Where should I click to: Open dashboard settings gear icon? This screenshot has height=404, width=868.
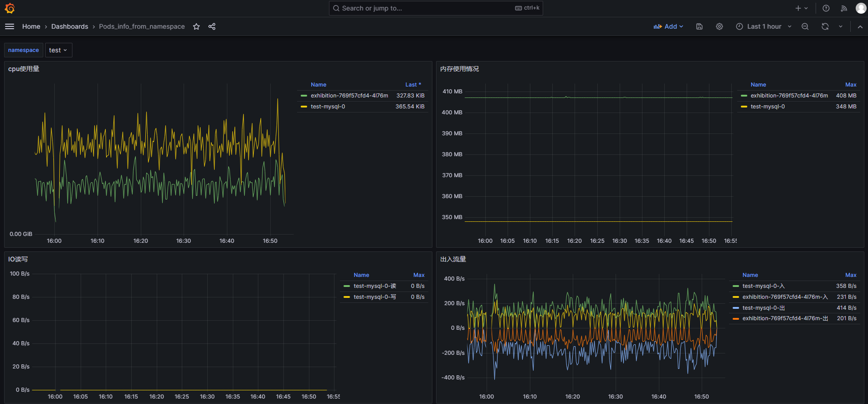click(x=719, y=26)
